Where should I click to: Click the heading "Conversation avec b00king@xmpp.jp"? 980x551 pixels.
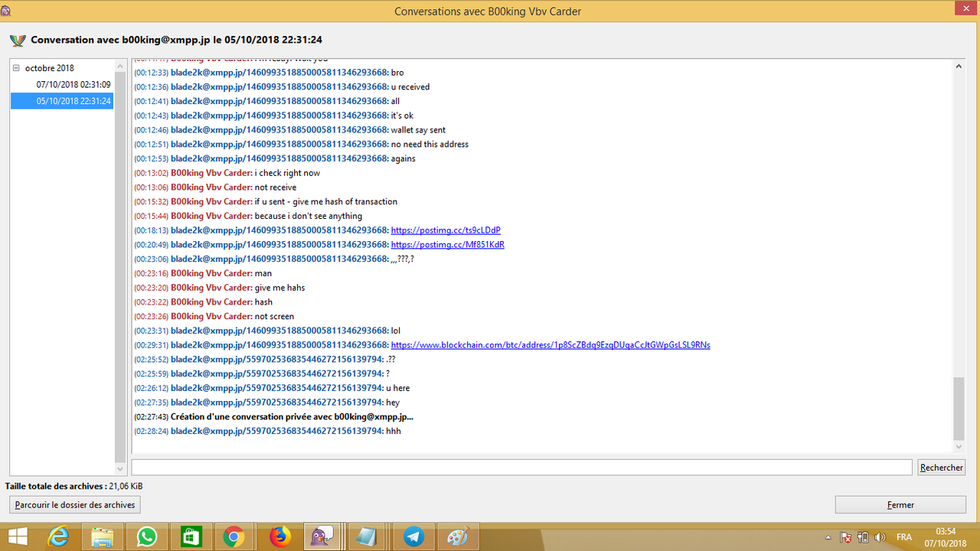coord(176,40)
